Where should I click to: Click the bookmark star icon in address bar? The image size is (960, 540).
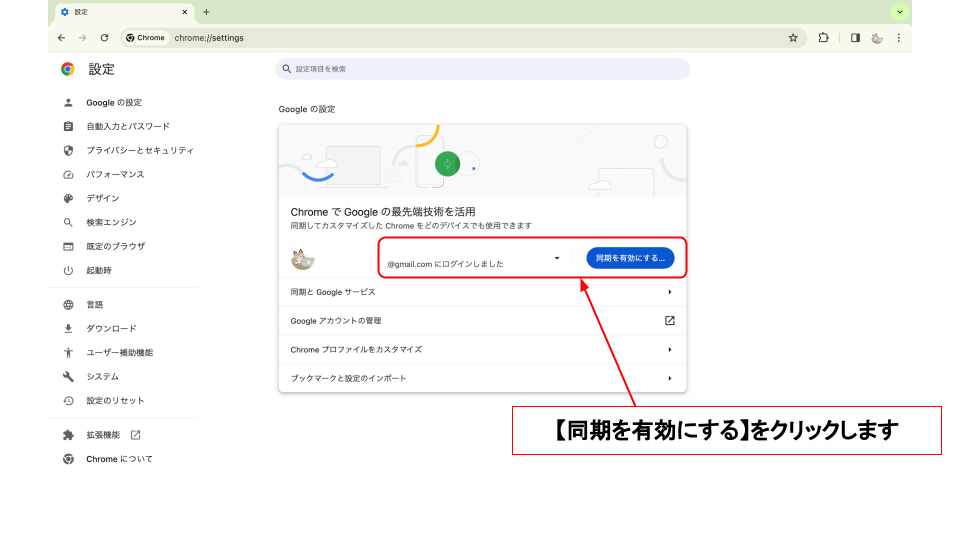[793, 38]
